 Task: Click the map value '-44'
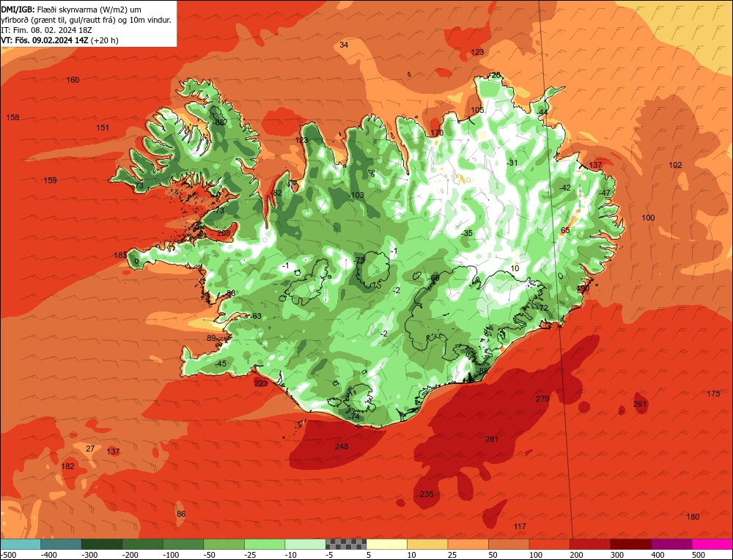tap(542, 113)
